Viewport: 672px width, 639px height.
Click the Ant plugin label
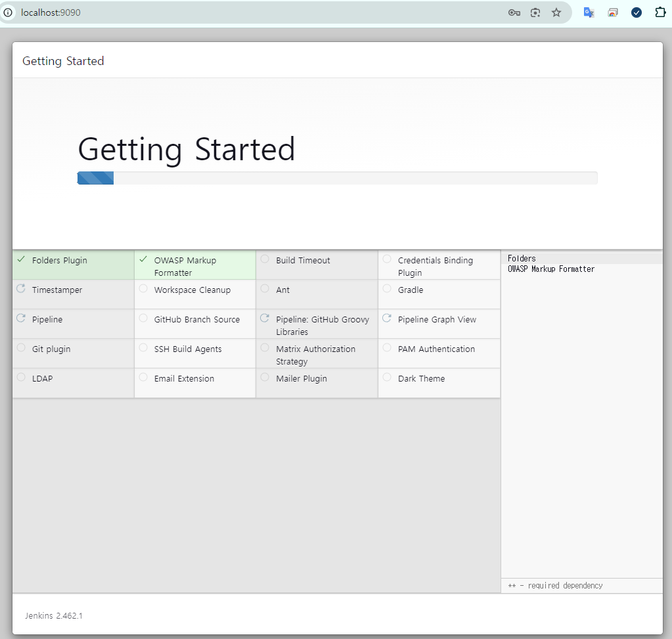point(283,290)
